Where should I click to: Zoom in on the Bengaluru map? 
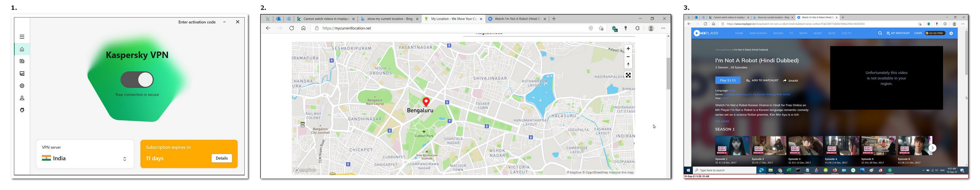tap(628, 48)
